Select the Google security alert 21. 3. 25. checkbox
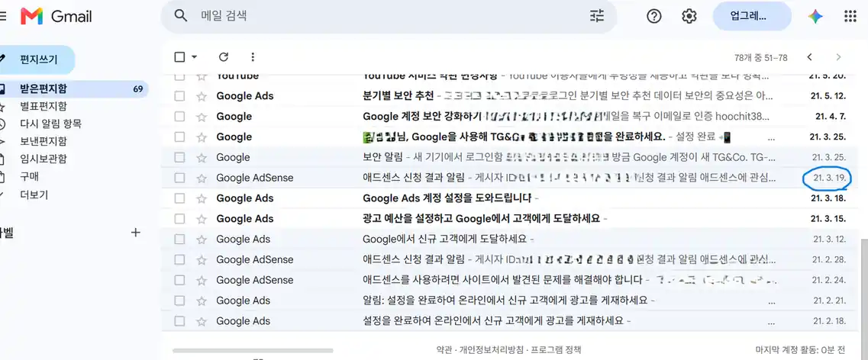This screenshot has width=868, height=360. (179, 158)
